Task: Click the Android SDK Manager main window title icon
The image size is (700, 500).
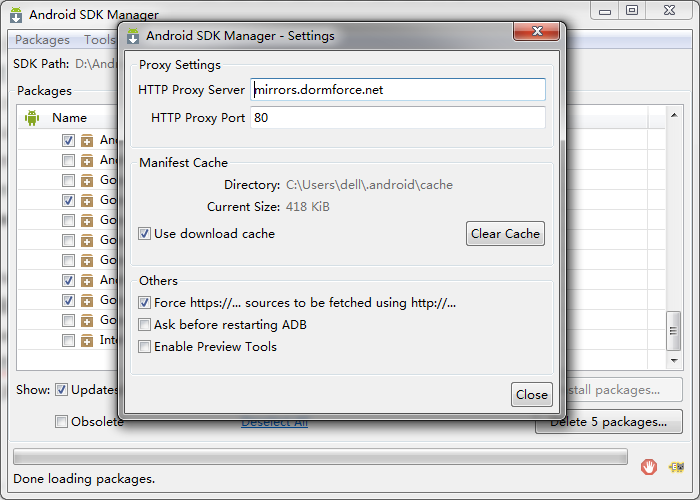Action: point(16,15)
